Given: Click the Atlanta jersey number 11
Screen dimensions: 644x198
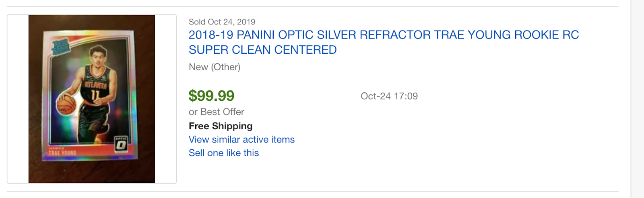Looking at the screenshot, I should coord(95,95).
